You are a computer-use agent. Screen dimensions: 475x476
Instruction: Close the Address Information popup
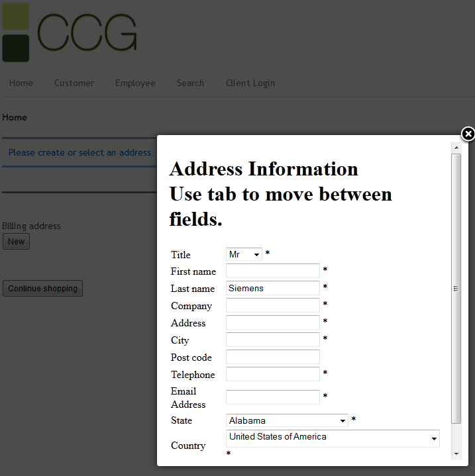[468, 134]
